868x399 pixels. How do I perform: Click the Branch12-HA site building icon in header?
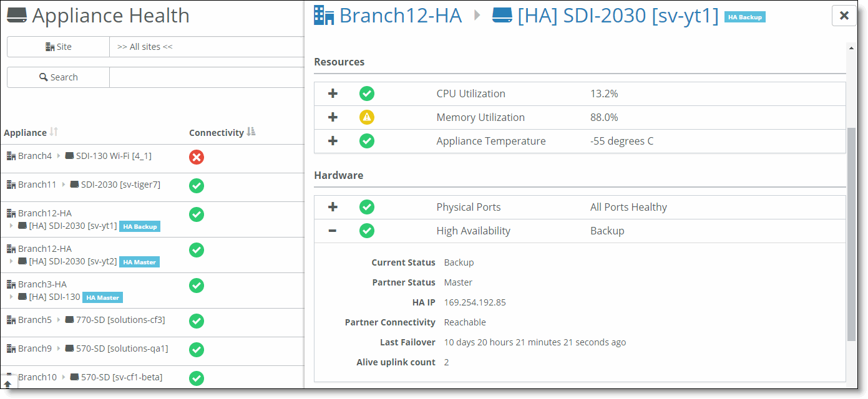coord(324,16)
